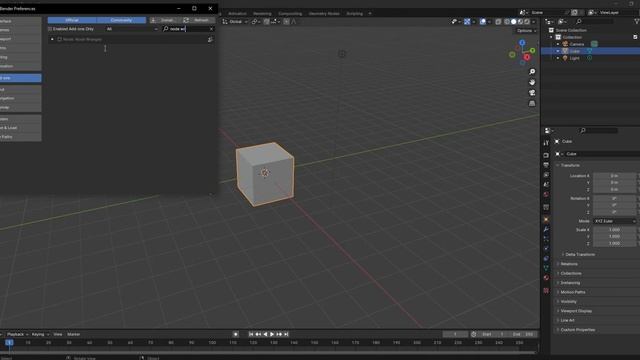Open the Tool properties tab icon
Viewport: 640px width, 360px height.
click(546, 143)
